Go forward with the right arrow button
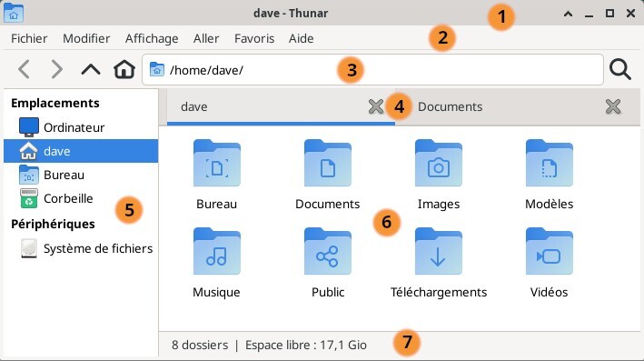Viewport: 644px width, 361px height. 56,69
